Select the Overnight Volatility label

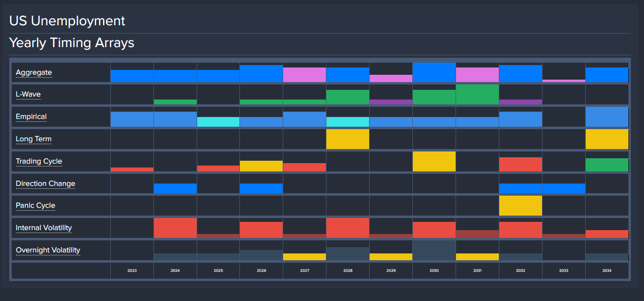tap(48, 251)
